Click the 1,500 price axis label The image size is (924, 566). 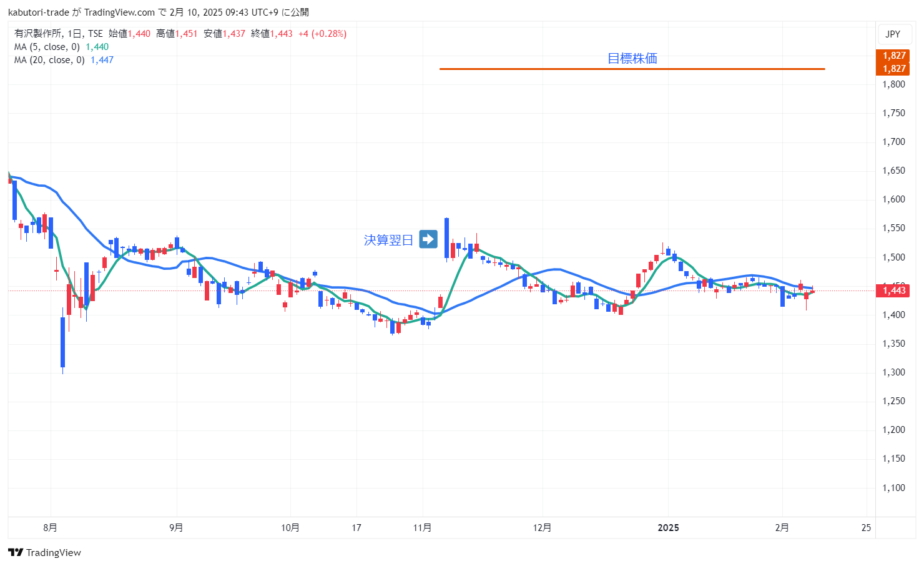tap(893, 257)
